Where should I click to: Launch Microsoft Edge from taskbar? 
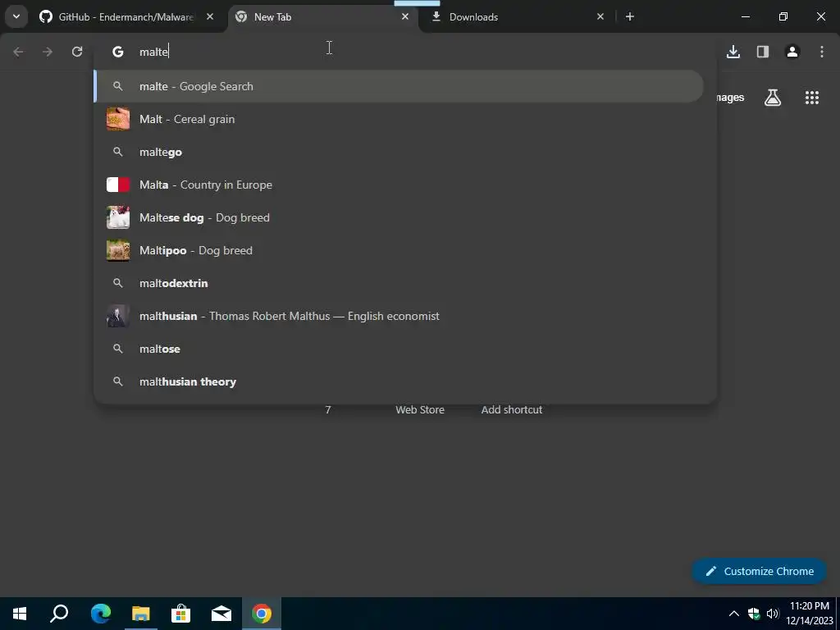(x=101, y=614)
